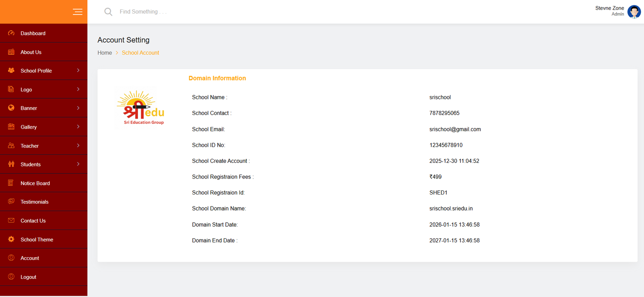Click the Logout icon in the sidebar
644x297 pixels.
click(x=11, y=277)
